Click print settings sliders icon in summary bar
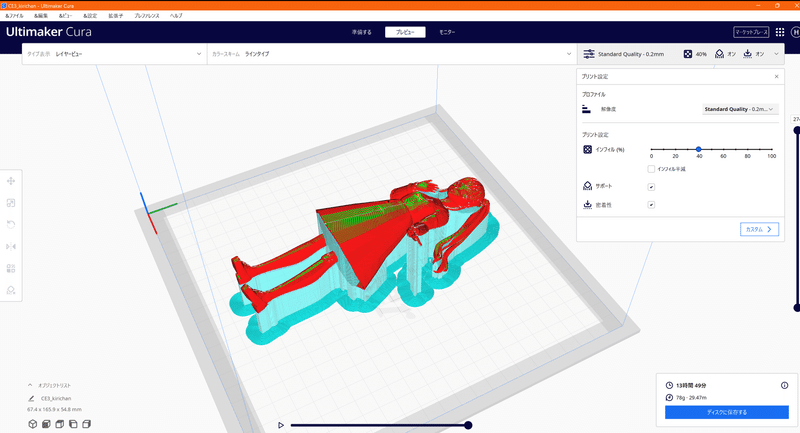Screen dimensions: 800x433 click(589, 54)
